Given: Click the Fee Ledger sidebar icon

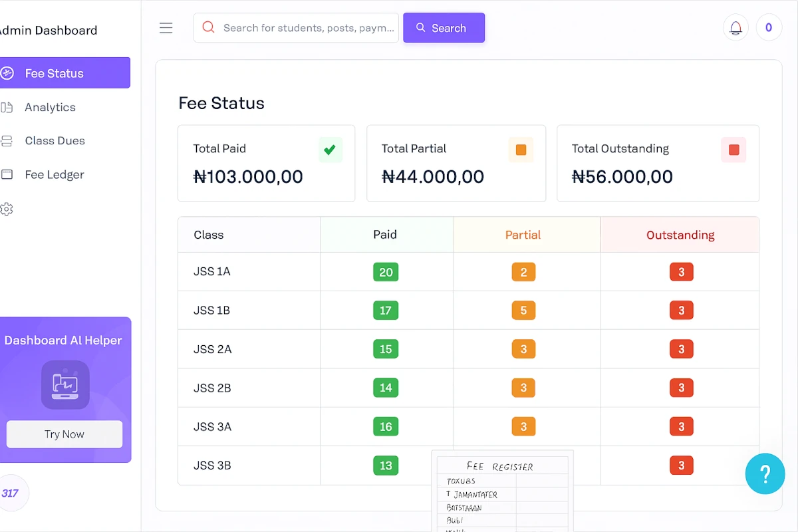Looking at the screenshot, I should (x=7, y=174).
